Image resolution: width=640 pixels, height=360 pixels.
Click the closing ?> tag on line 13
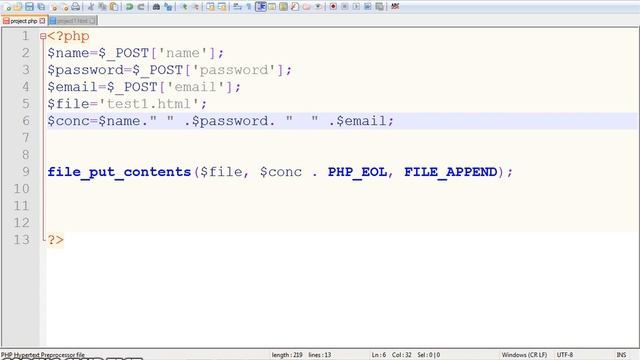56,240
